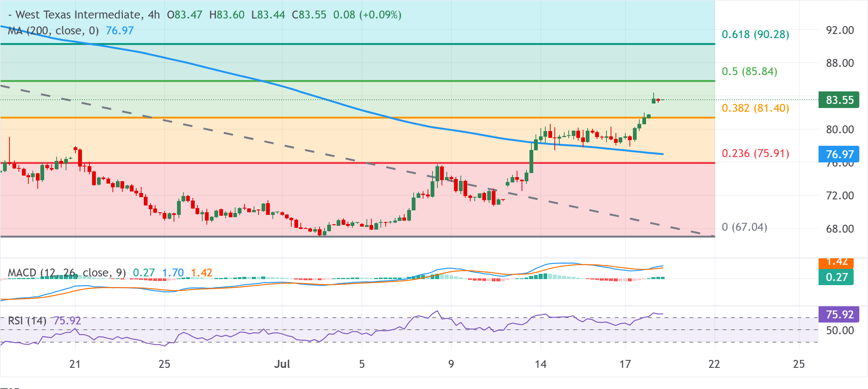Image resolution: width=868 pixels, height=389 pixels.
Task: Click the 72.00 price axis label
Action: (840, 196)
